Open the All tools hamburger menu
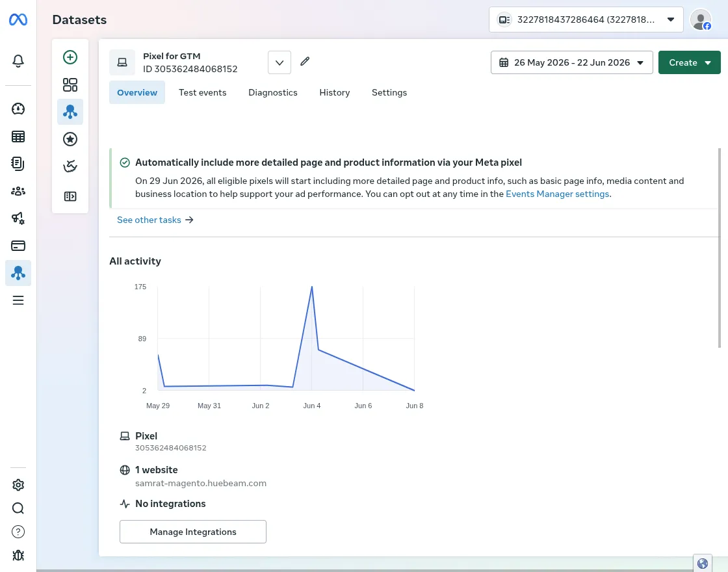This screenshot has width=728, height=572. [x=18, y=300]
